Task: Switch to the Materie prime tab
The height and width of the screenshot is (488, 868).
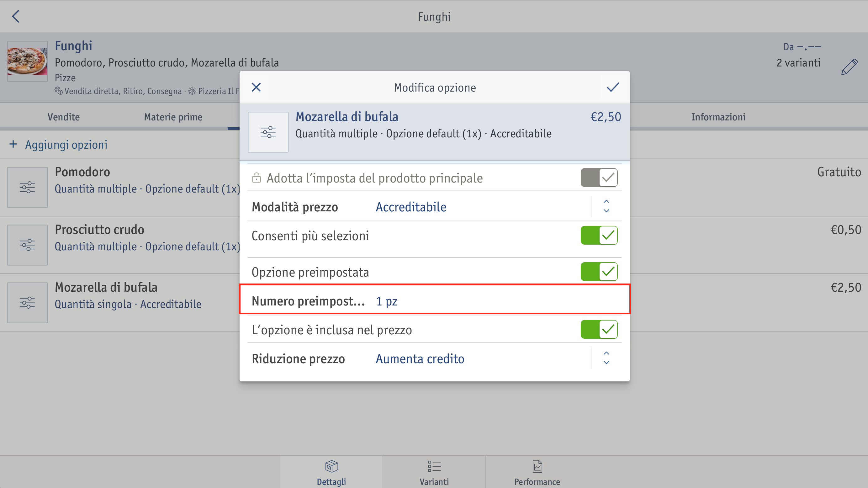Action: point(173,117)
